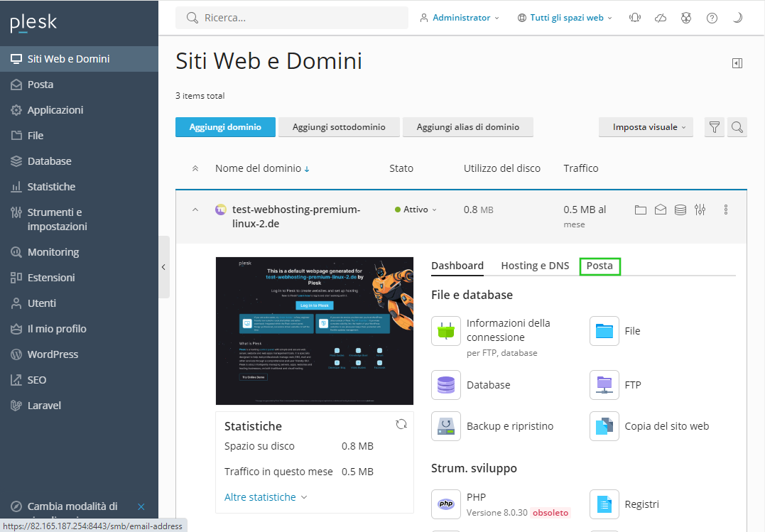765x532 pixels.
Task: Click the domain list search icon
Action: [737, 127]
